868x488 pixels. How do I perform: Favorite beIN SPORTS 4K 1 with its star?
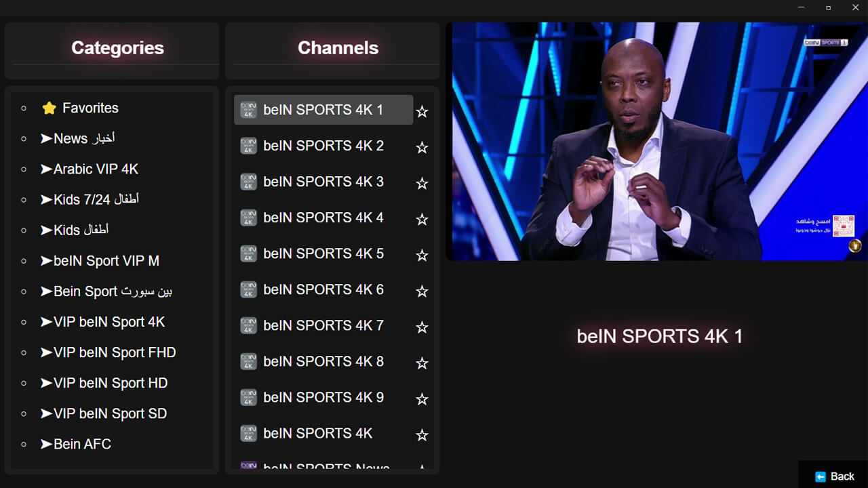click(422, 111)
